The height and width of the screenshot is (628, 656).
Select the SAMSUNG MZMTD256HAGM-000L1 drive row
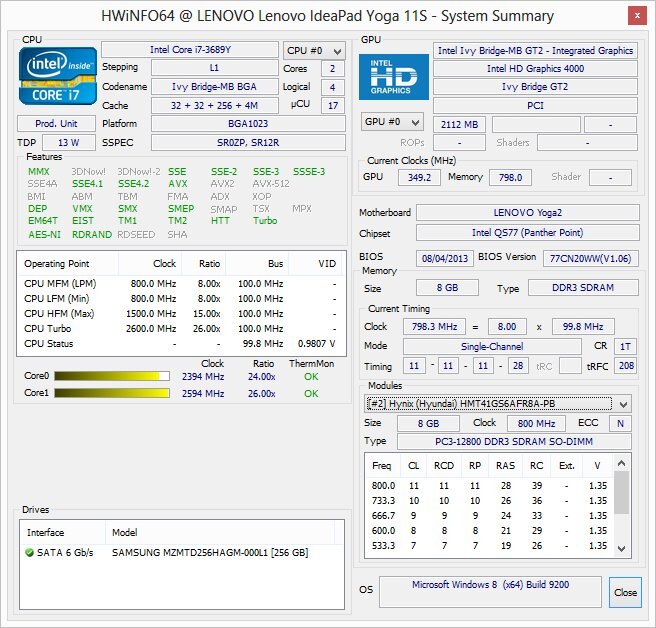click(x=181, y=552)
